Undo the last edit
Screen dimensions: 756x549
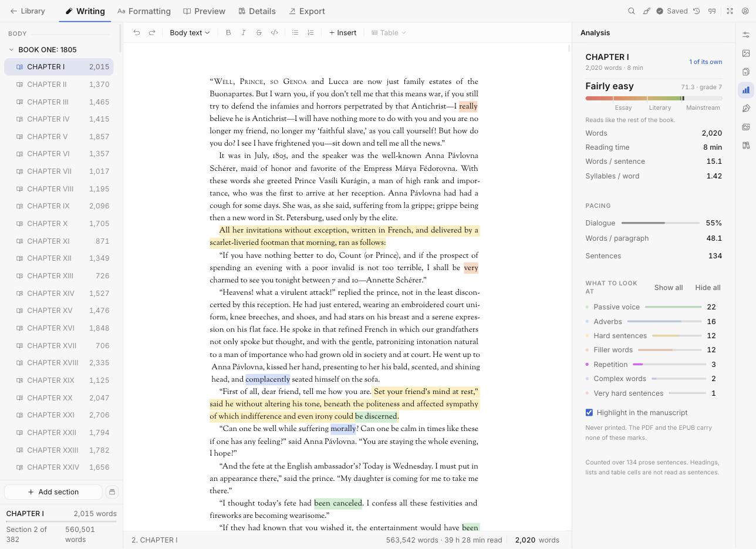137,33
